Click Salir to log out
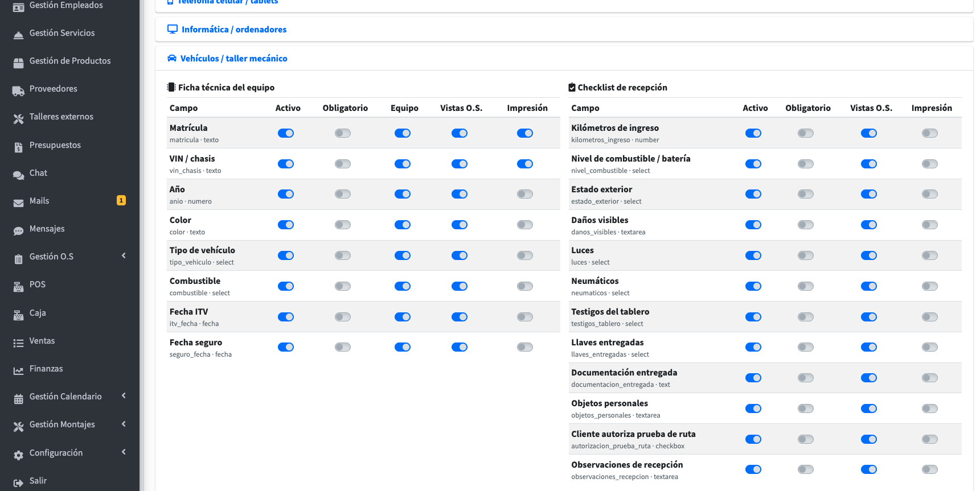The image size is (980, 491). click(x=38, y=481)
